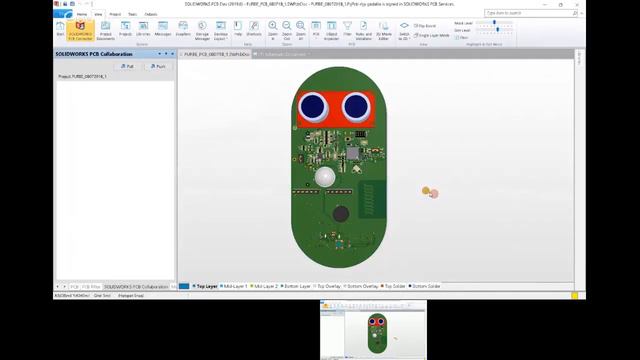Select the Bottom Solder layer tab
640x360 pixels.
point(424,287)
